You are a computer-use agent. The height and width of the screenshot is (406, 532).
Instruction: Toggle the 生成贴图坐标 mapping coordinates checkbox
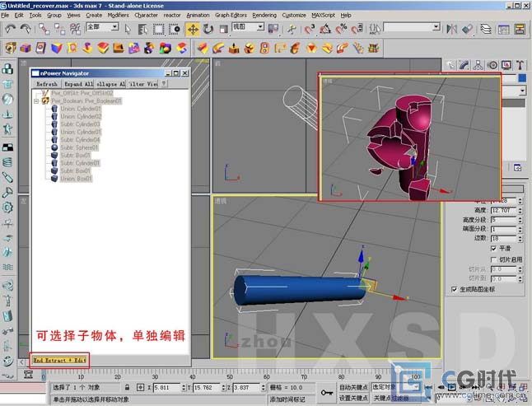click(x=455, y=289)
